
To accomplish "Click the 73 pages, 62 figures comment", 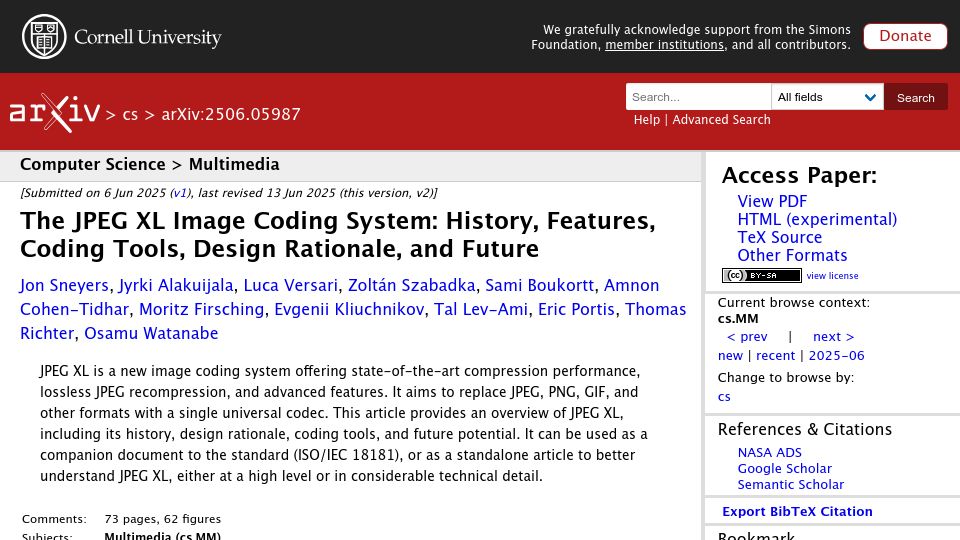I will [162, 519].
